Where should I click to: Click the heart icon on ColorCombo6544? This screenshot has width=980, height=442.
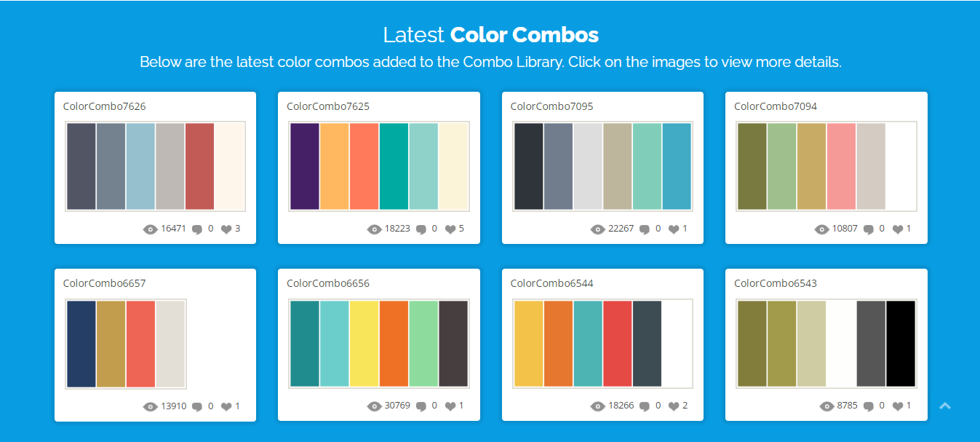(674, 407)
